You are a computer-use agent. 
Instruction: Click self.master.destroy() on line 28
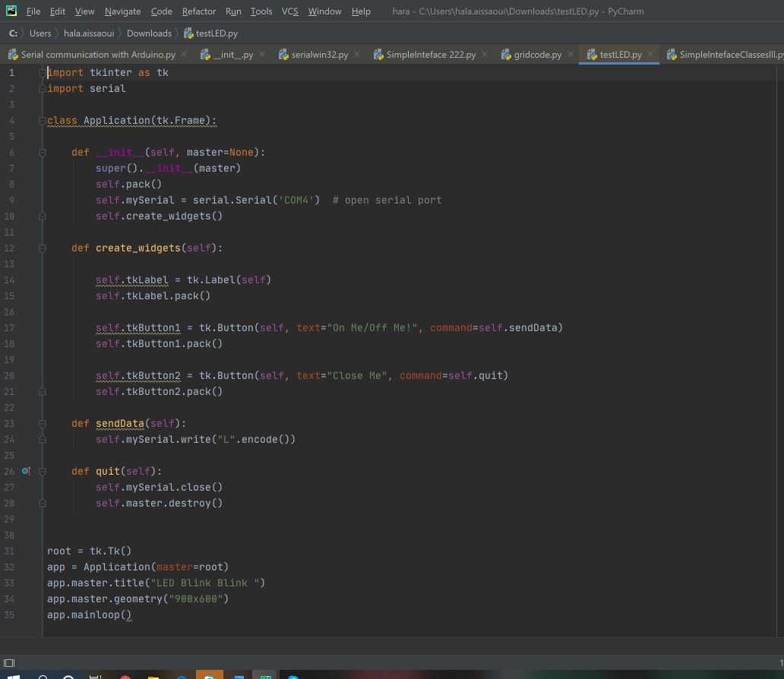(x=159, y=503)
